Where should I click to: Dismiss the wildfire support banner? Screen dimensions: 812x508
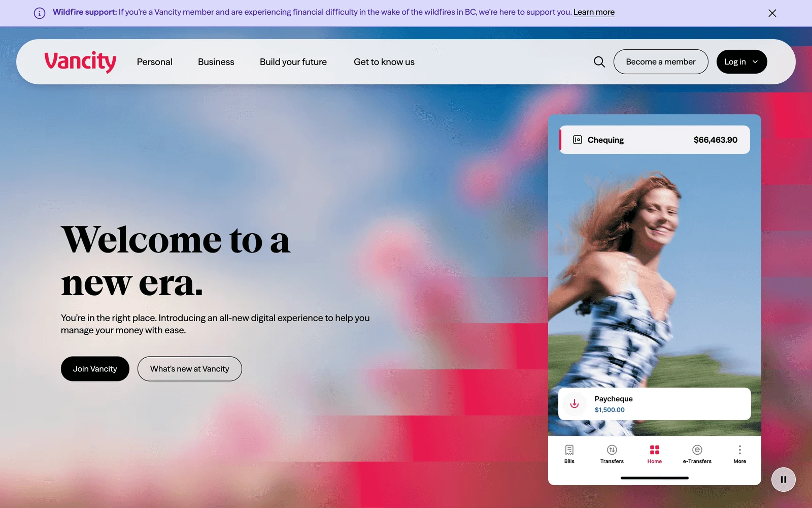[x=772, y=13]
